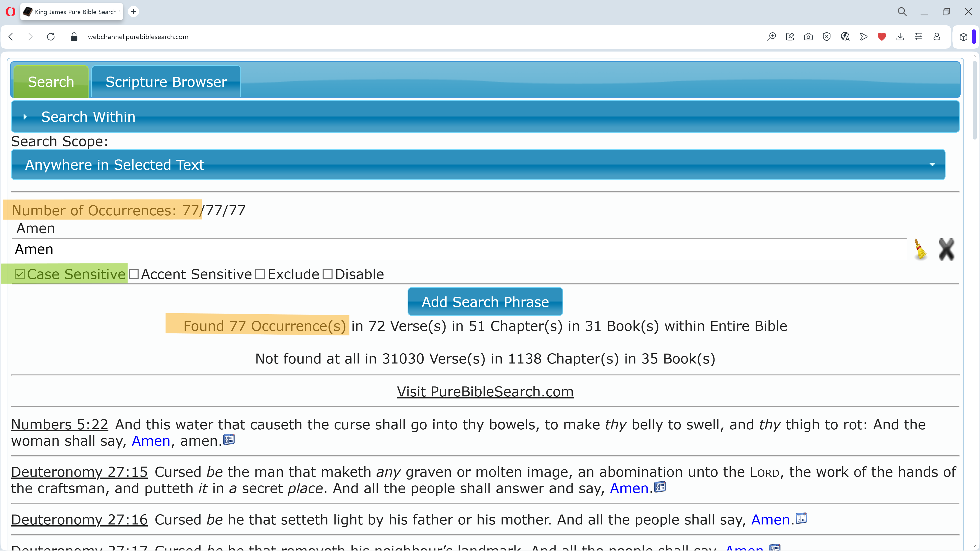The height and width of the screenshot is (551, 980).
Task: Click the browser snapshot camera icon
Action: (808, 37)
